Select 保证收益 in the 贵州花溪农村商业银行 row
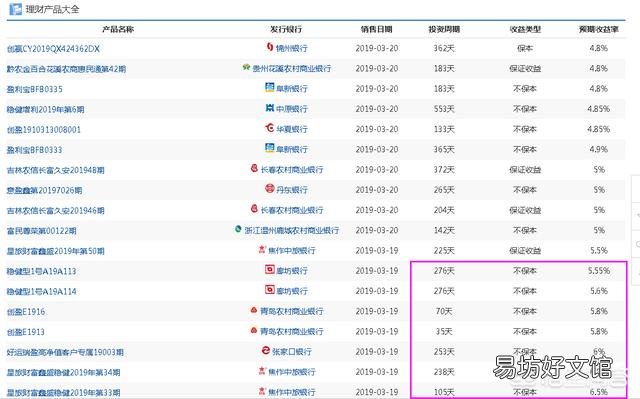 tap(525, 69)
